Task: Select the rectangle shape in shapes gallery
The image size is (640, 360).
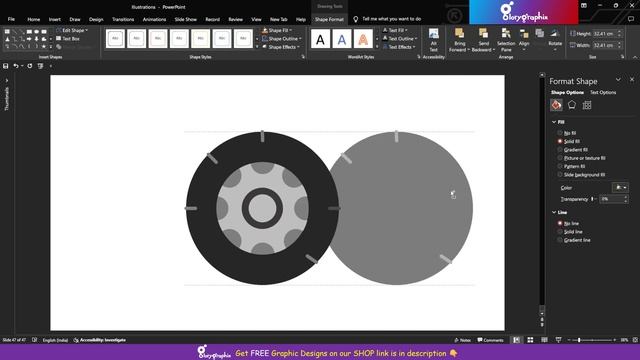Action: tap(29, 31)
